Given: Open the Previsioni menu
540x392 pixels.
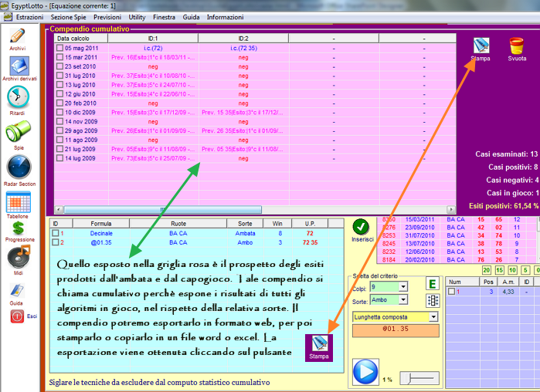Looking at the screenshot, I should (x=107, y=17).
